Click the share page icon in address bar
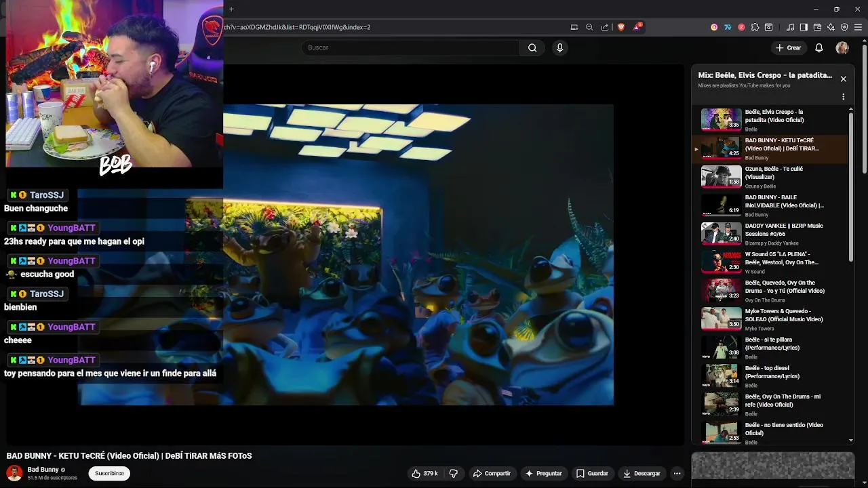868x488 pixels. (x=604, y=27)
